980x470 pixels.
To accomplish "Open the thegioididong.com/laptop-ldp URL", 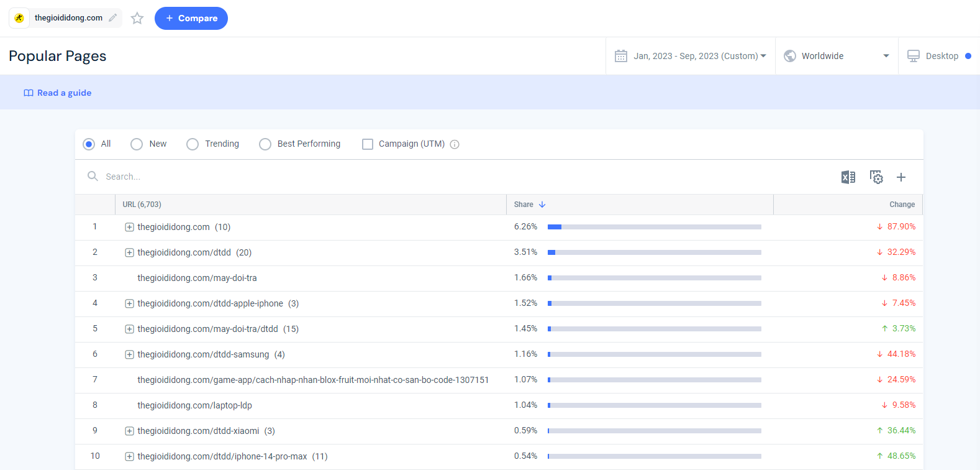I will point(194,405).
